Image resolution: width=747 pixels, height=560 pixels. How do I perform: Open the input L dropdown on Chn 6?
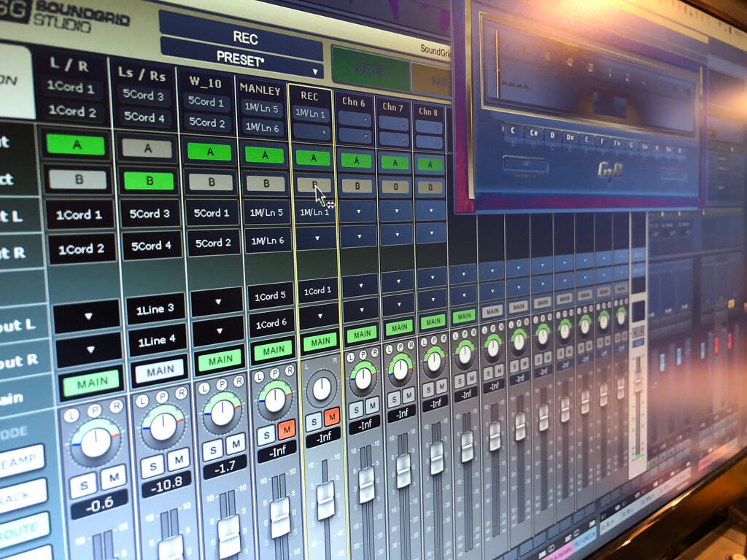359,211
